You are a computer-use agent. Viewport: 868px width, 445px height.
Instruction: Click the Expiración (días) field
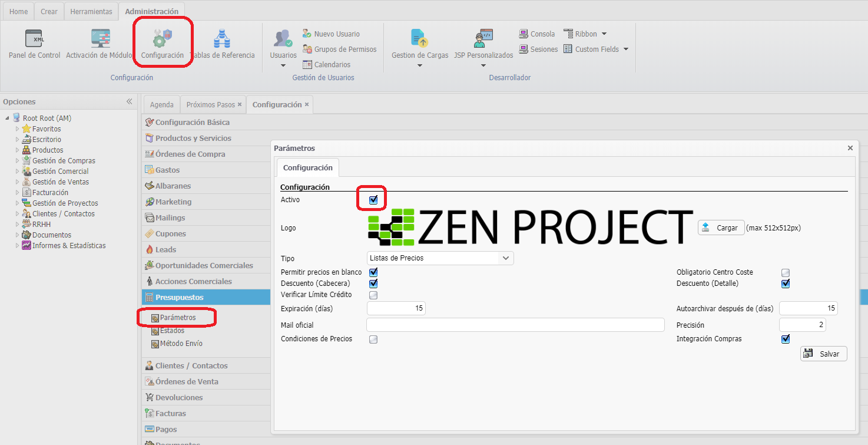tap(396, 308)
